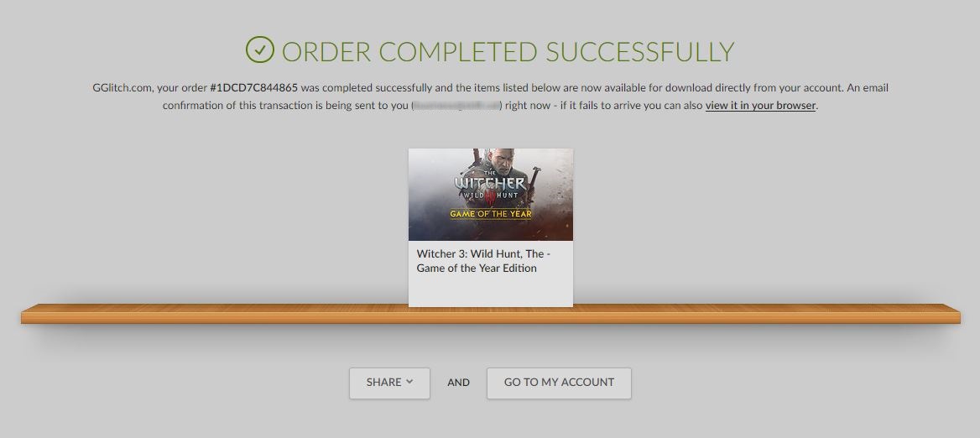Viewport: 980px width, 438px height.
Task: Open the SHARE dropdown button
Action: 389,383
